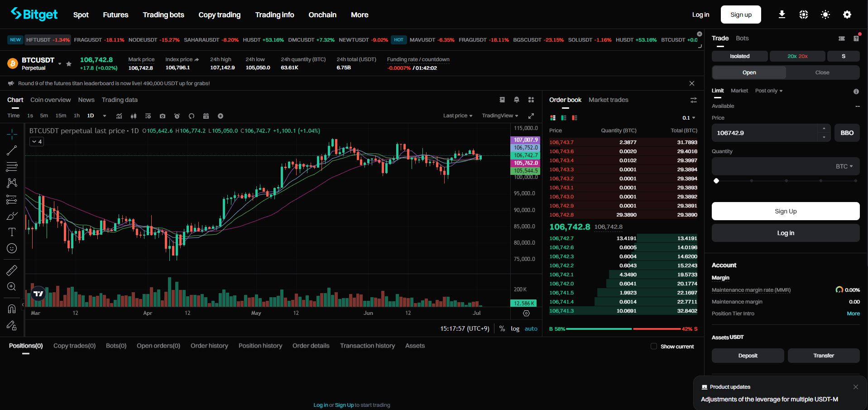Open the Futures menu
This screenshot has width=868, height=410.
[x=115, y=14]
